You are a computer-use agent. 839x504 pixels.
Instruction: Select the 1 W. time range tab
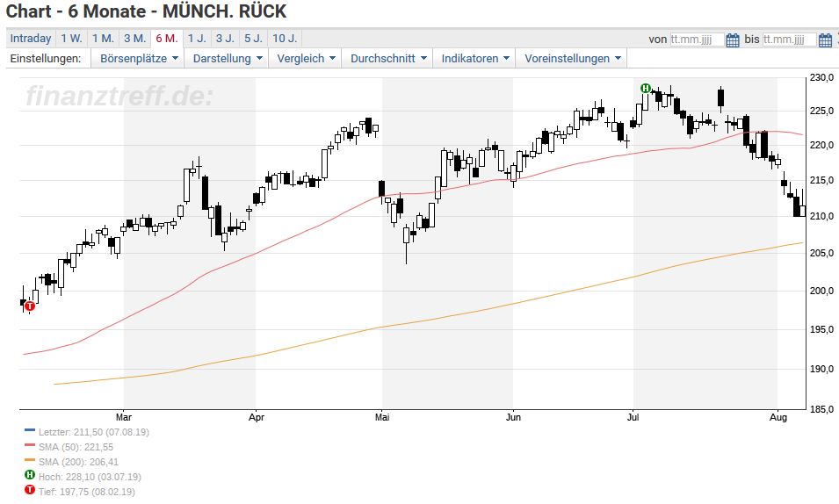(x=71, y=39)
